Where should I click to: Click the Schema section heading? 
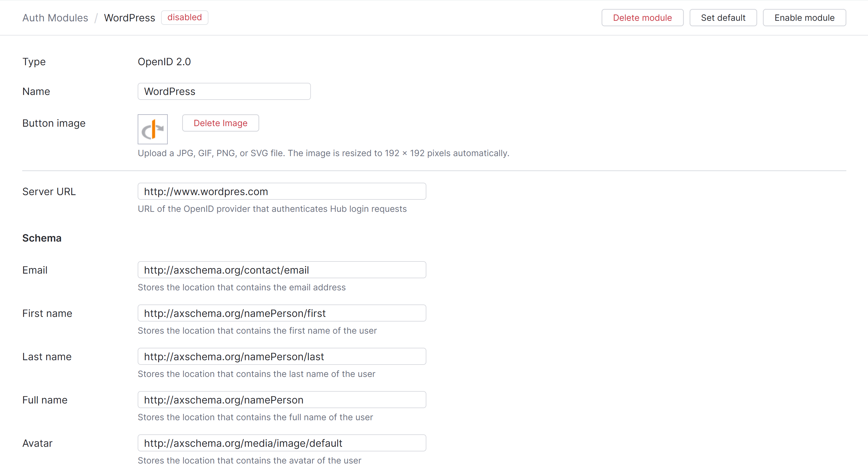click(x=42, y=238)
